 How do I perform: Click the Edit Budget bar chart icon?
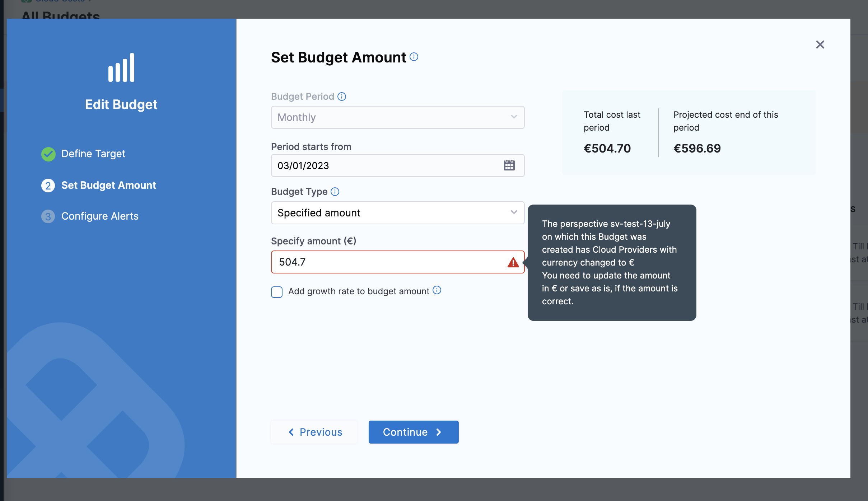(121, 68)
